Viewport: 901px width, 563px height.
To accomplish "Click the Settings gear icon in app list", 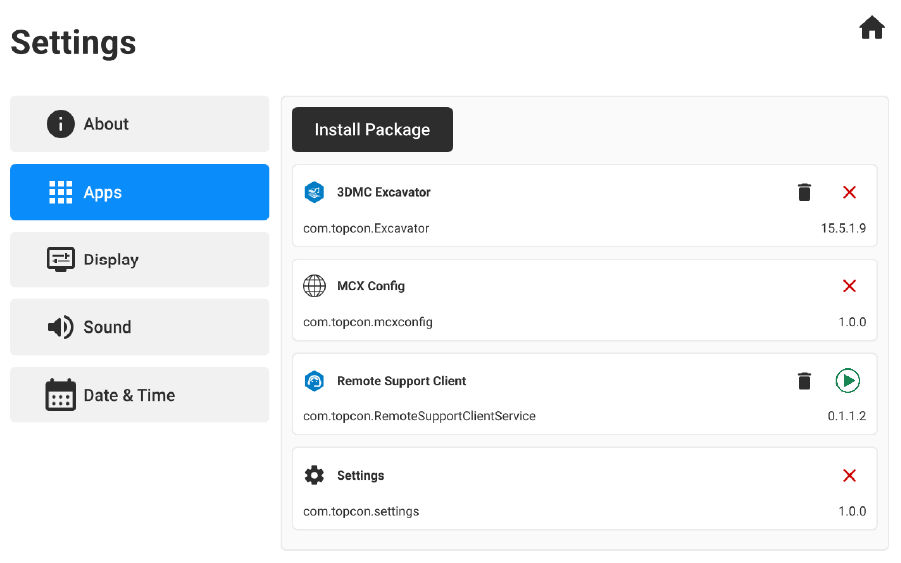I will coord(314,476).
